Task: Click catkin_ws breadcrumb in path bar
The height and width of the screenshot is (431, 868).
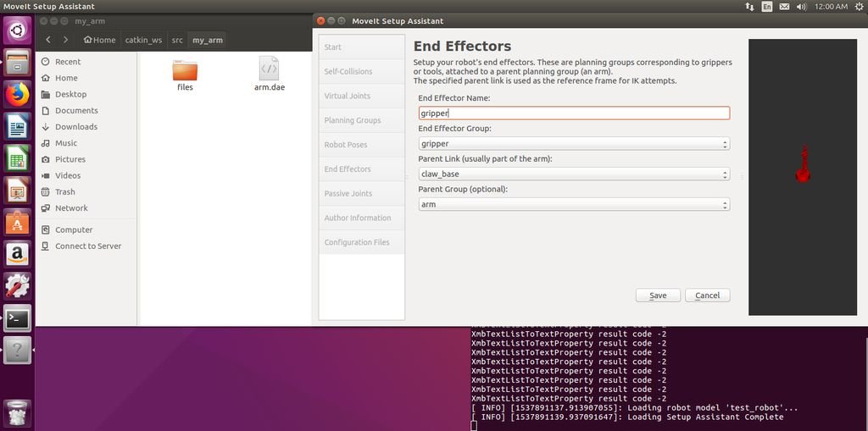Action: 143,40
